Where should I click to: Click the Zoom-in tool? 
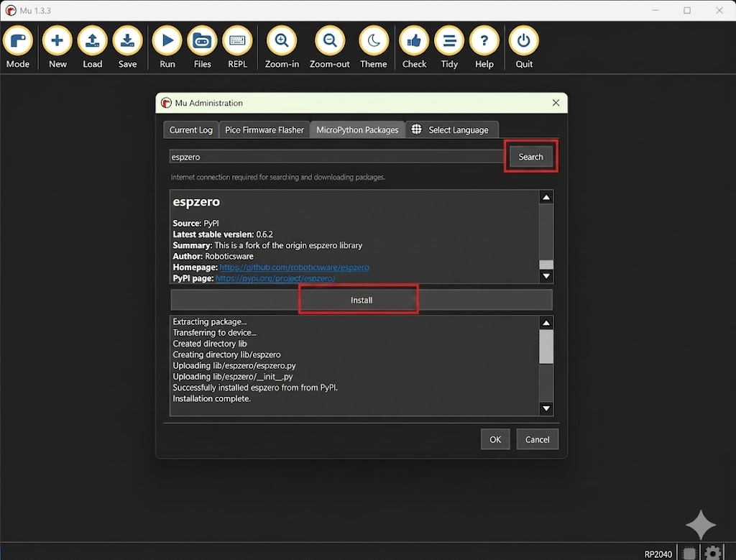282,47
